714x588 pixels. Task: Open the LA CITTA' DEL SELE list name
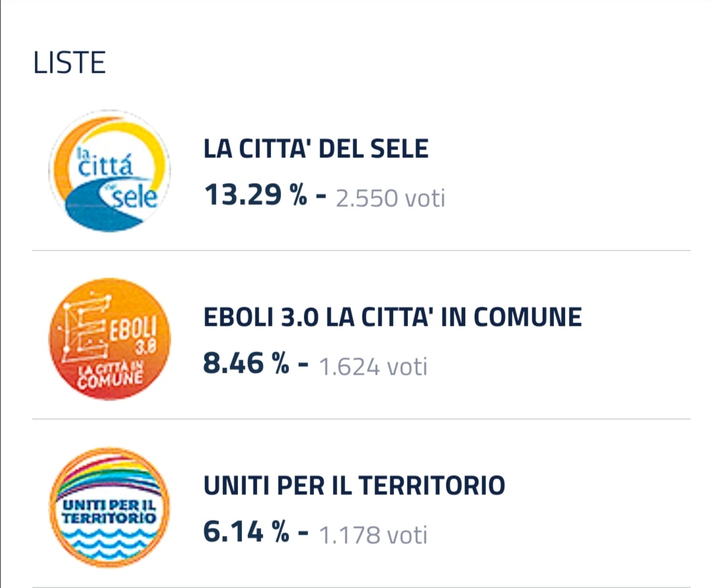(x=315, y=149)
